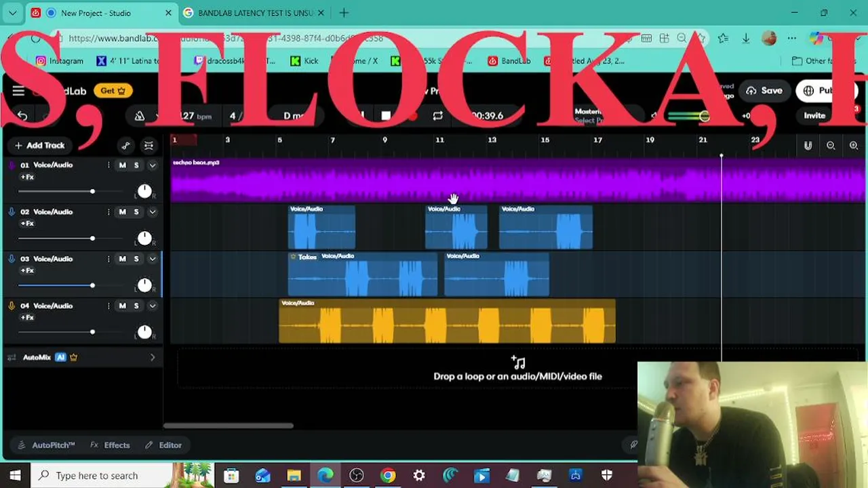
Task: Mute track 03 Voice/Audio
Action: click(x=123, y=259)
